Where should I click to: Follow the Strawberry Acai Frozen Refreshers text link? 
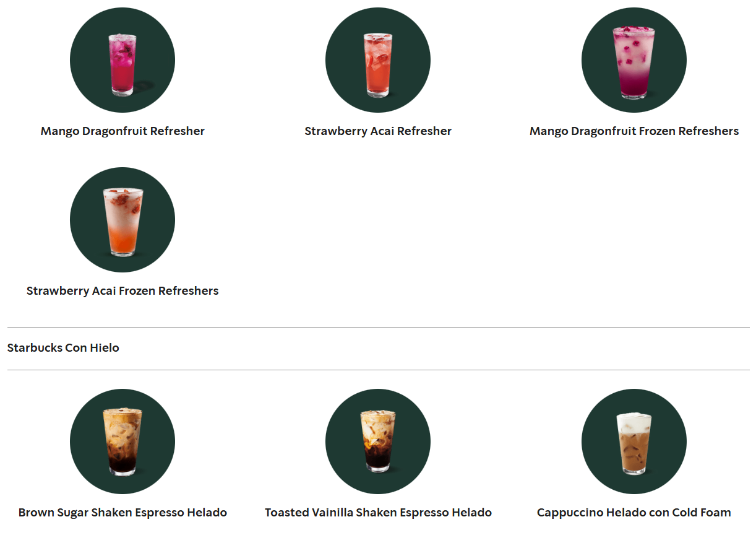pyautogui.click(x=122, y=291)
